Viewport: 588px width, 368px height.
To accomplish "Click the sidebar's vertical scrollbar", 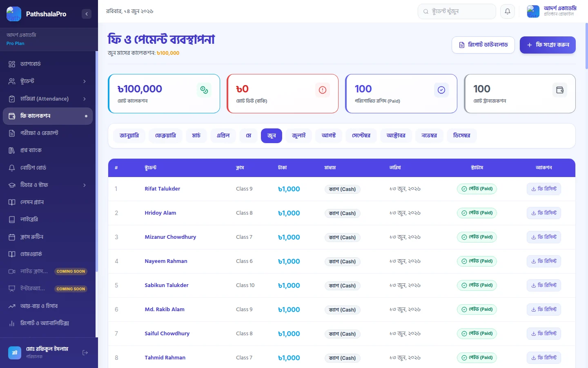I will [97, 162].
